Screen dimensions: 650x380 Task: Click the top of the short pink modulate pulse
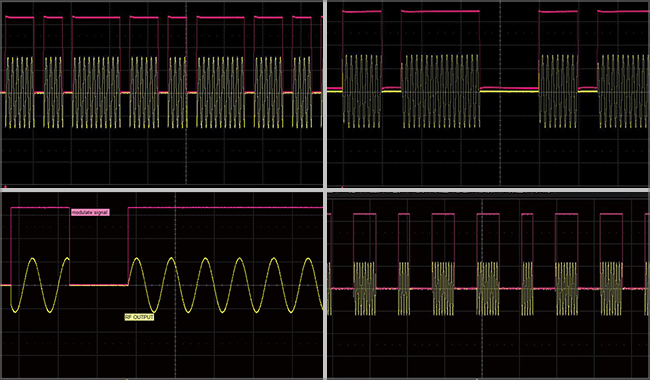click(x=40, y=207)
